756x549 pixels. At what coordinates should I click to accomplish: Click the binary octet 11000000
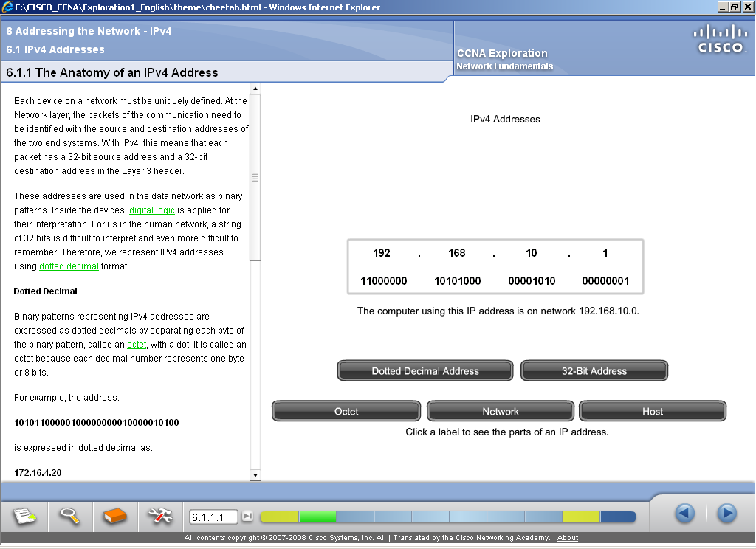[x=384, y=281]
